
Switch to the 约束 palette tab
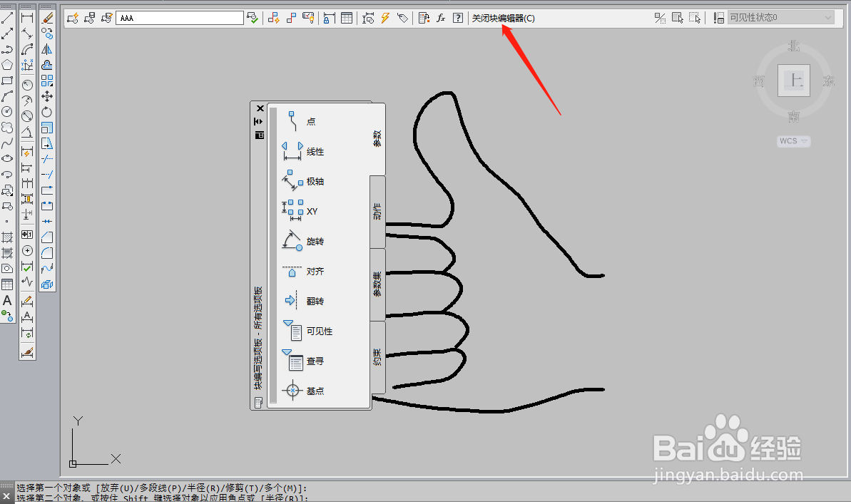(377, 357)
